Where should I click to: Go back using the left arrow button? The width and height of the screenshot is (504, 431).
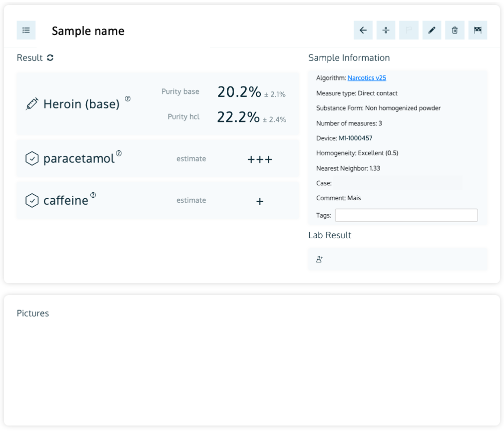coord(363,30)
